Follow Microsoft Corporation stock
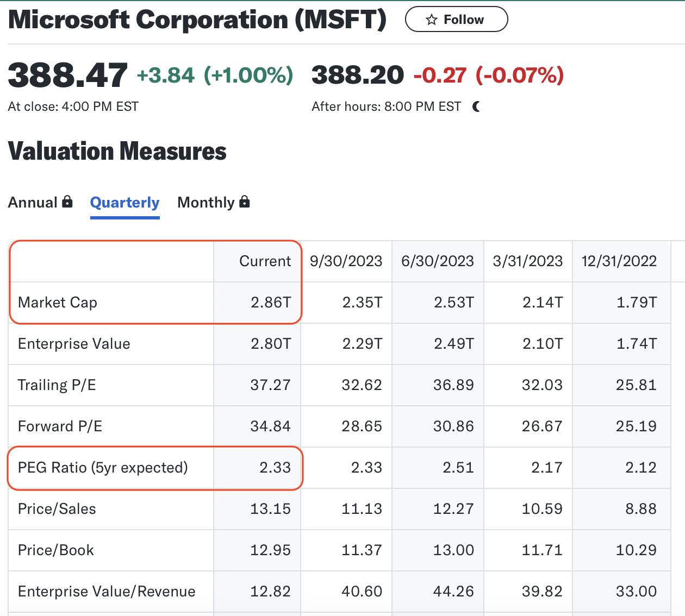Screen dimensions: 685x616 (x=457, y=20)
